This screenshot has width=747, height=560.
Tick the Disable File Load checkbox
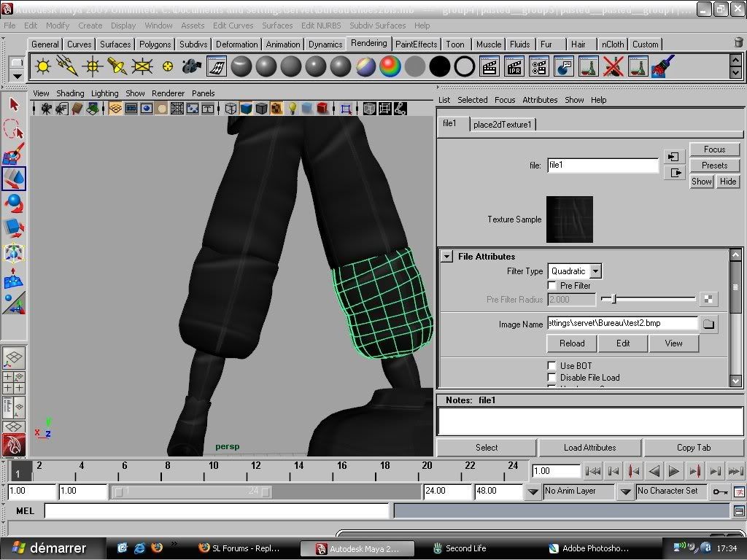(552, 378)
